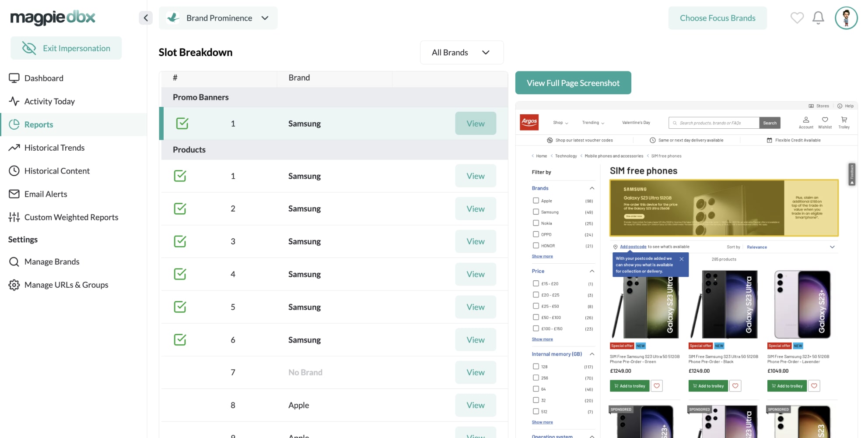Show more brands under Brands filter
Viewport: 868px width, 438px height.
pyautogui.click(x=542, y=256)
